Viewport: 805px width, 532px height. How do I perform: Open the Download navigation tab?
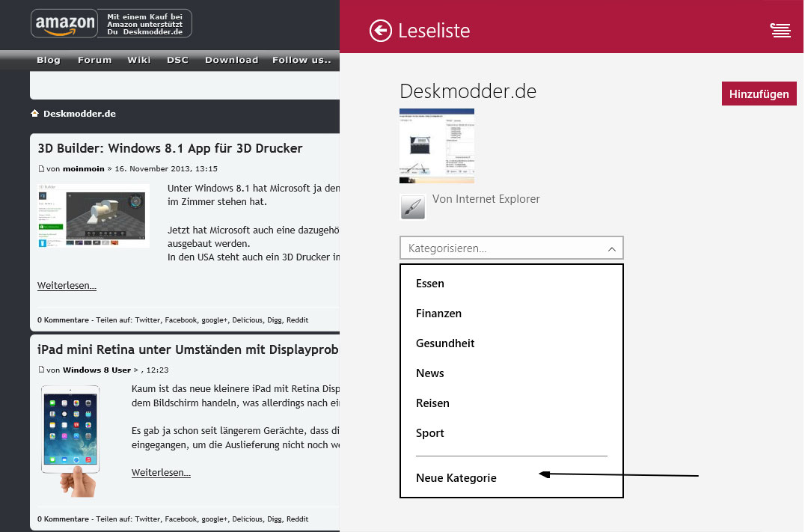[x=231, y=60]
